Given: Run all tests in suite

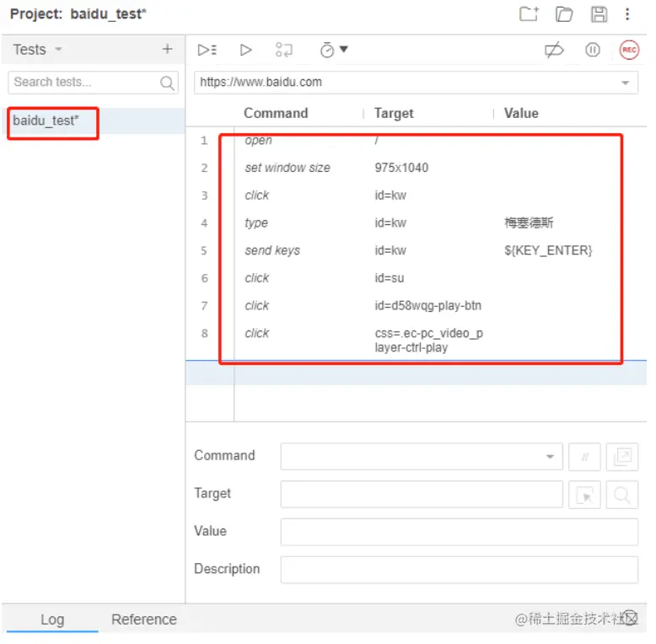Looking at the screenshot, I should tap(207, 50).
